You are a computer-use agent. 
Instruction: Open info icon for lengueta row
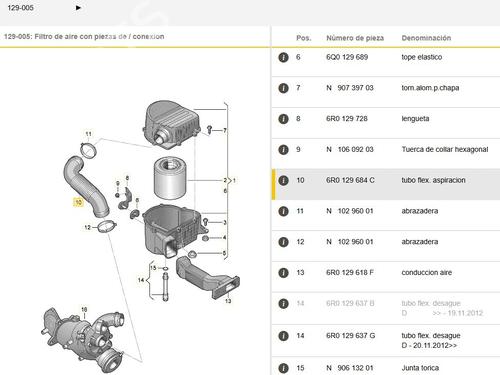click(283, 119)
